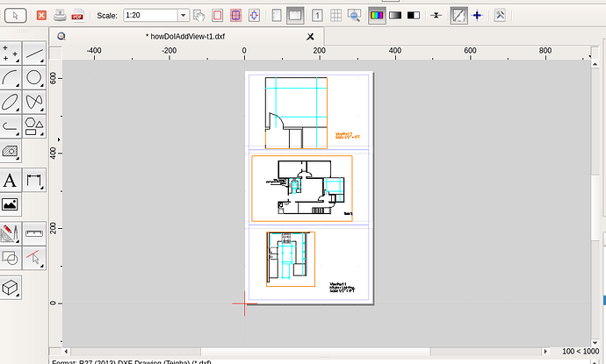Toggle the blue crosshair cursor icon
The height and width of the screenshot is (364, 606).
(x=477, y=16)
